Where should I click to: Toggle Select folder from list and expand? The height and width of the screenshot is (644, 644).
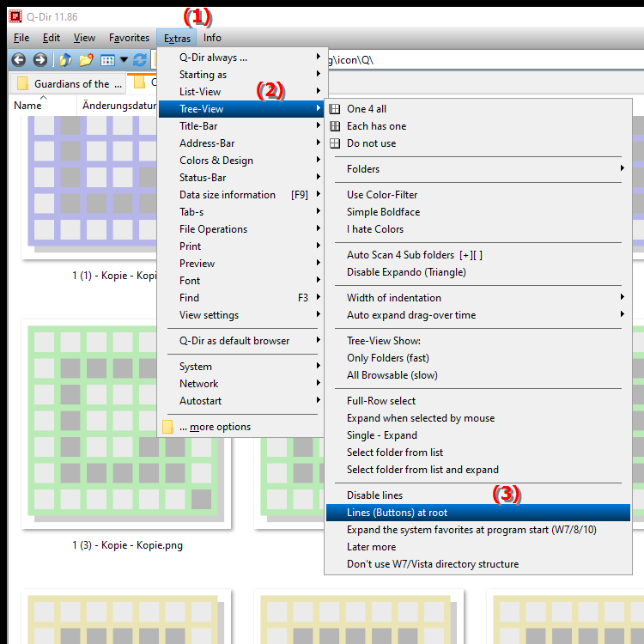coord(478,470)
